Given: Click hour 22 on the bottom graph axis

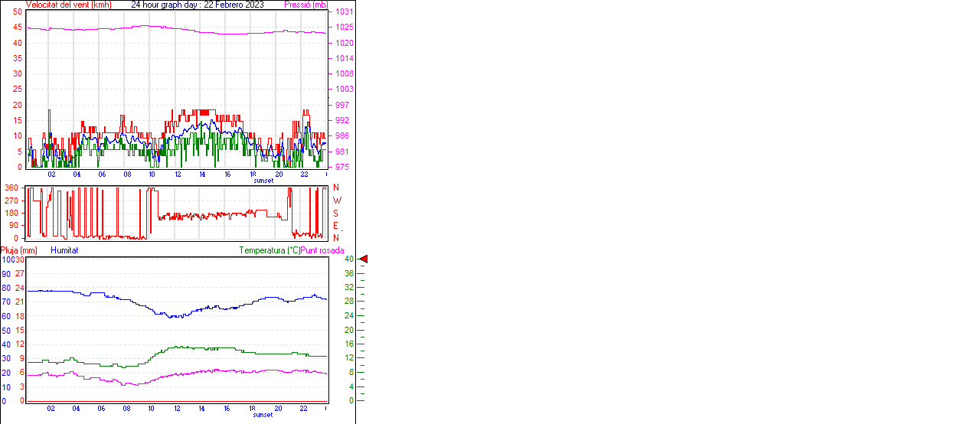Looking at the screenshot, I should [x=304, y=409].
